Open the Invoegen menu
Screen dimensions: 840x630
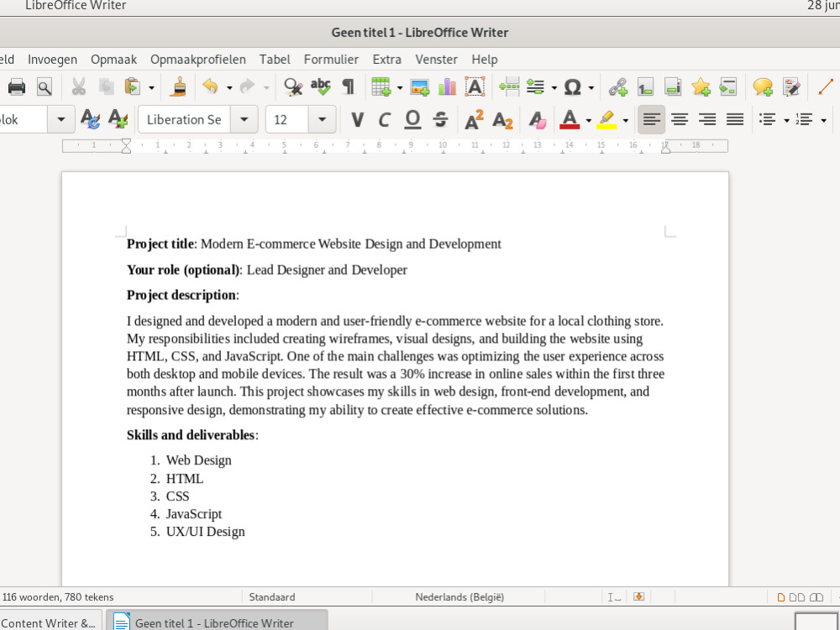(x=52, y=60)
